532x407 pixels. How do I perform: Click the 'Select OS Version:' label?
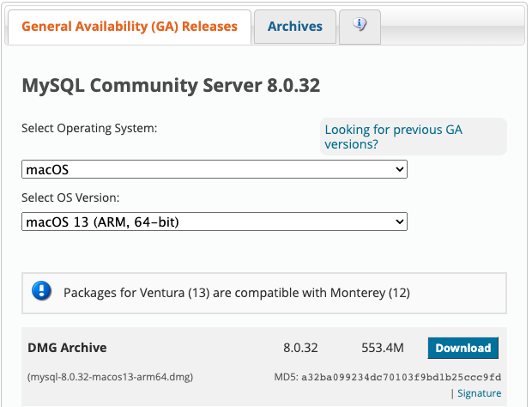tap(70, 197)
